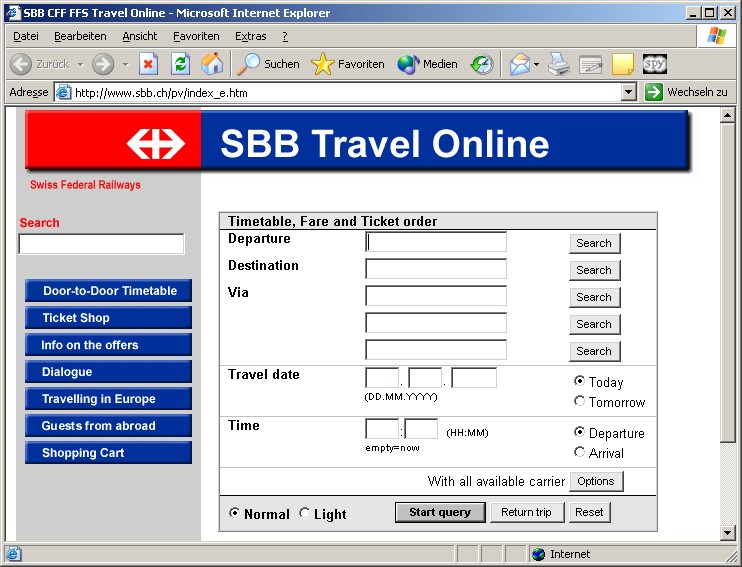Select the Normal mode radio button
The width and height of the screenshot is (742, 567).
point(234,513)
